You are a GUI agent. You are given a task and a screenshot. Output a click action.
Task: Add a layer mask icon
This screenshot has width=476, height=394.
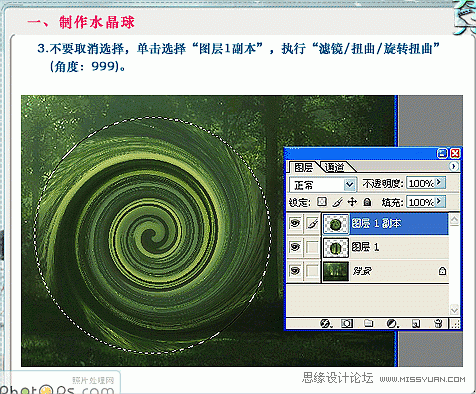pyautogui.click(x=347, y=323)
